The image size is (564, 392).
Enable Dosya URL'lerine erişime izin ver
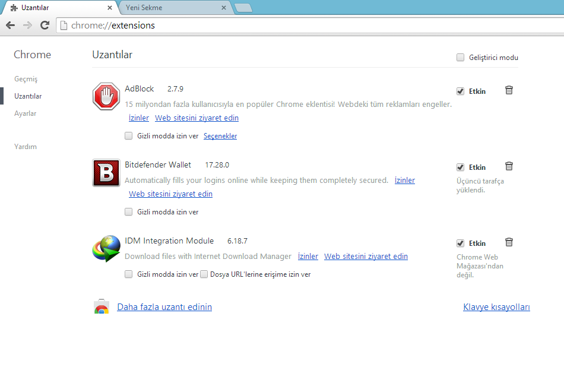[204, 274]
